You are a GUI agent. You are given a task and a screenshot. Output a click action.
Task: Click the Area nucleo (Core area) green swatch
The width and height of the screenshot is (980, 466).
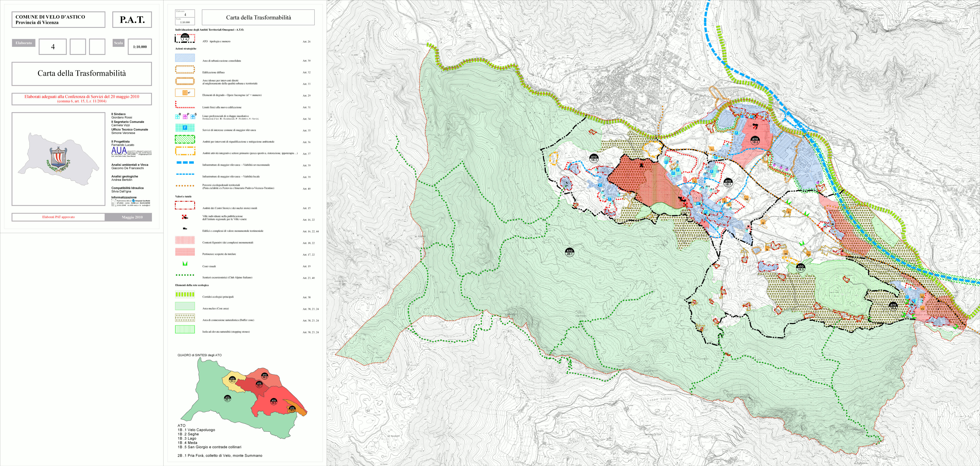(185, 306)
